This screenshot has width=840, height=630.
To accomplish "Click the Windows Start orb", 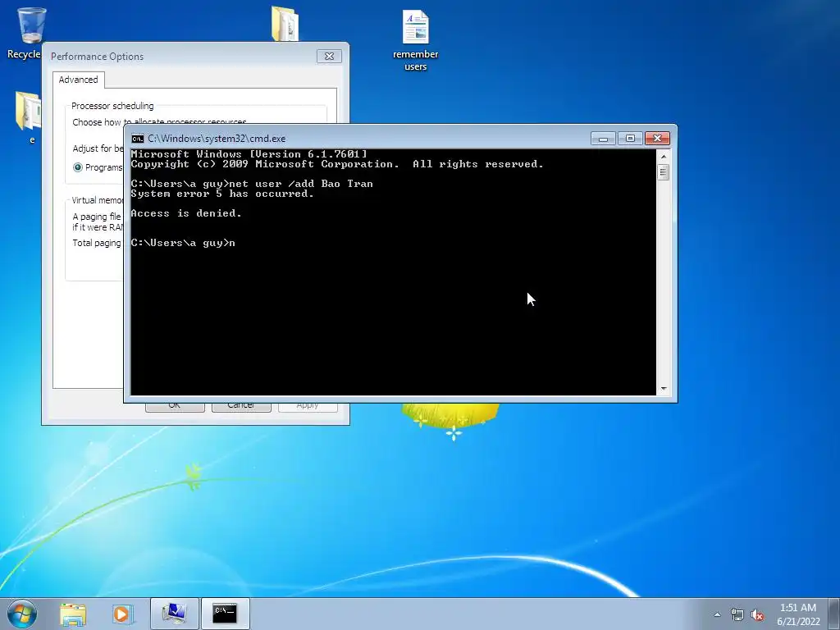I will pos(22,614).
